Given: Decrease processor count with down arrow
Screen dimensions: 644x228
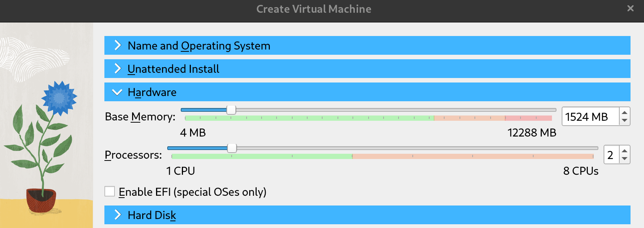Looking at the screenshot, I should [624, 159].
